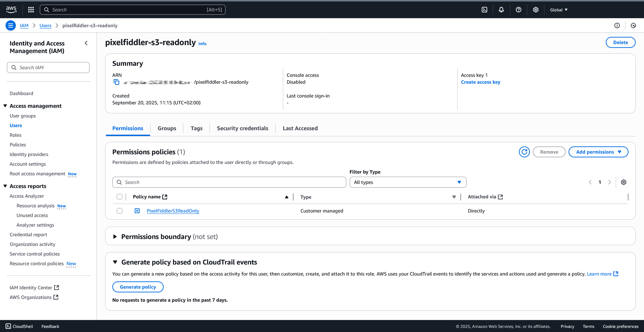Switch to the Security credentials tab
Image resolution: width=644 pixels, height=332 pixels.
(x=242, y=128)
